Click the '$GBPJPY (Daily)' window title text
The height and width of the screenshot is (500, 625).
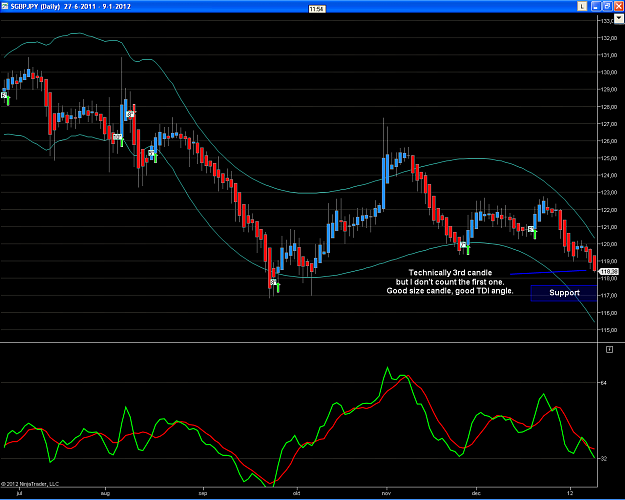tap(36, 6)
